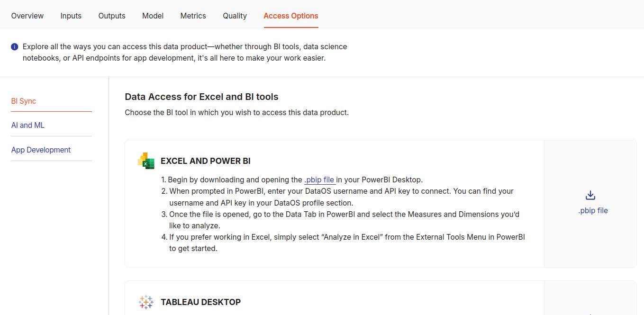Click the .pbip file hyperlink in step one

(x=320, y=180)
